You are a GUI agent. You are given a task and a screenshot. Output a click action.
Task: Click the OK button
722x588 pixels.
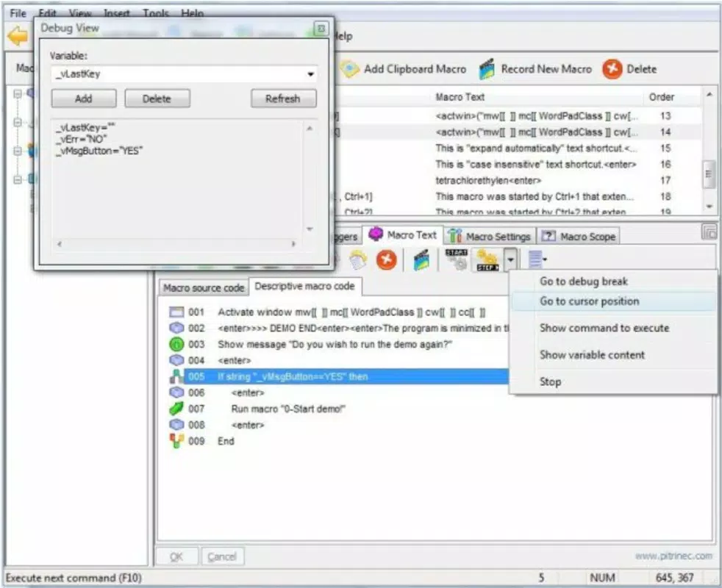pyautogui.click(x=176, y=556)
